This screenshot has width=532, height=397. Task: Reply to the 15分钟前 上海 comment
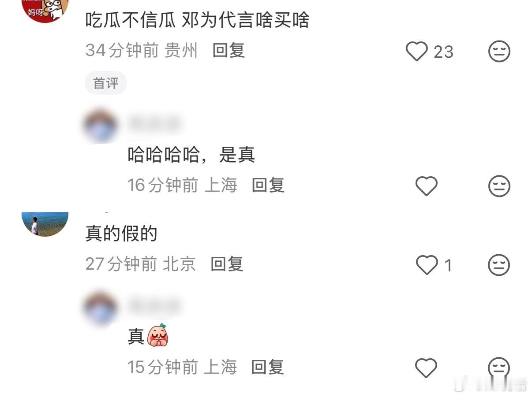coord(267,367)
